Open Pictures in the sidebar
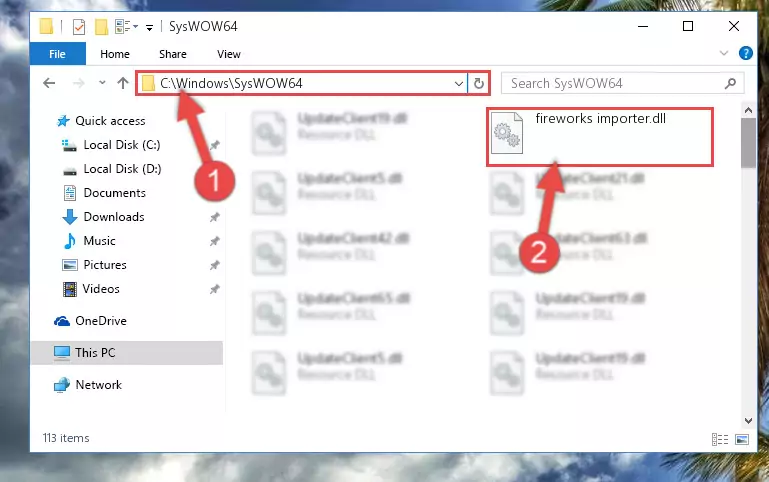This screenshot has height=482, width=769. (105, 265)
